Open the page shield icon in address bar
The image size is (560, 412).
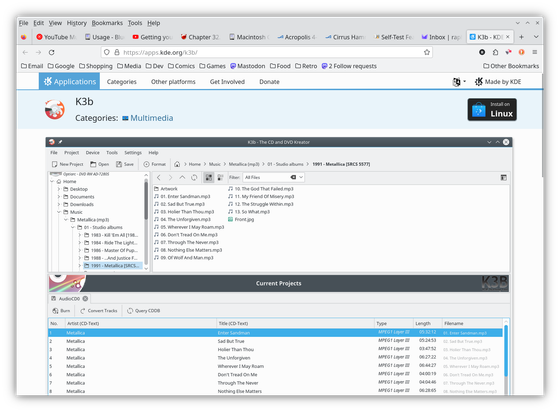[x=106, y=52]
